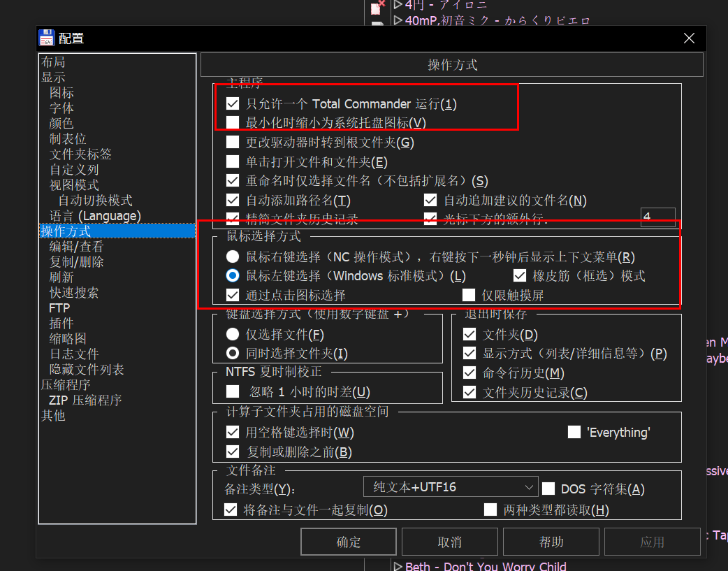The height and width of the screenshot is (571, 728).
Task: Open the 缩略图 settings page
Action: tap(68, 338)
